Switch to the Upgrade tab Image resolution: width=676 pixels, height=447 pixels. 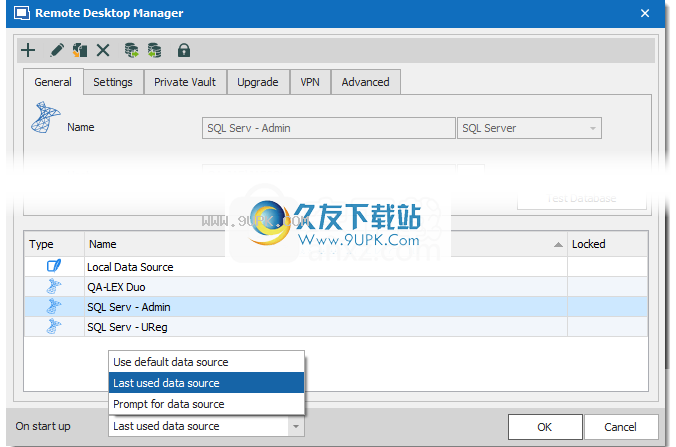click(258, 82)
